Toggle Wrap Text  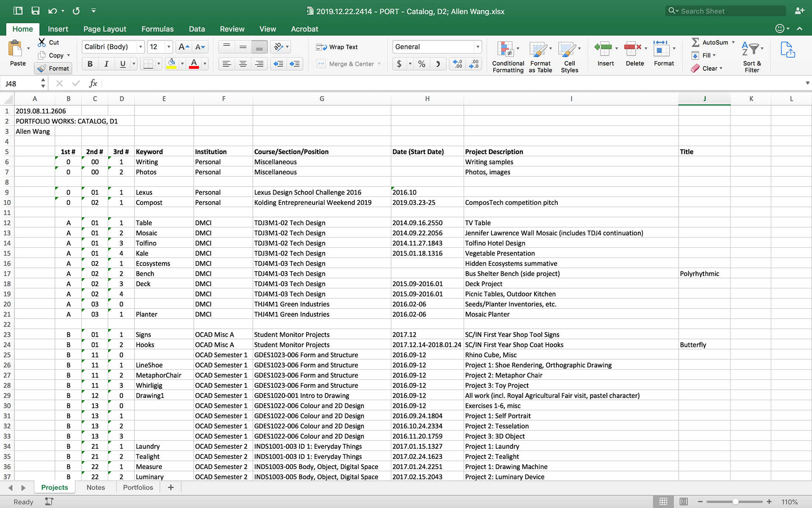pos(337,47)
